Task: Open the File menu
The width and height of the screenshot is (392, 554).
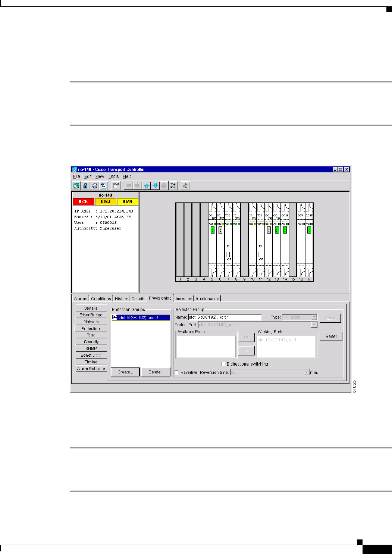Action: tap(76, 176)
